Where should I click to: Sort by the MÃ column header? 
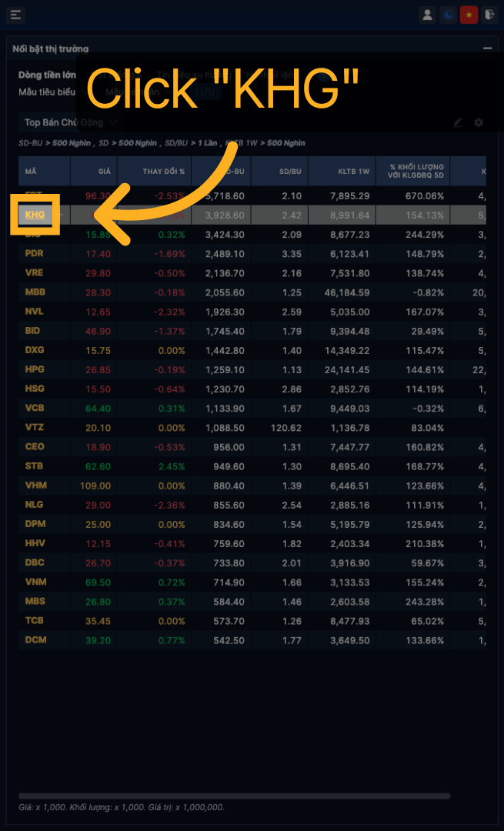pyautogui.click(x=45, y=171)
